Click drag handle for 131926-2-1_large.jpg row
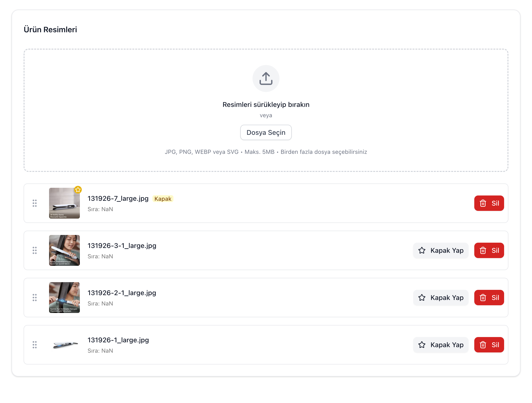Image resolution: width=532 pixels, height=403 pixels. point(35,298)
